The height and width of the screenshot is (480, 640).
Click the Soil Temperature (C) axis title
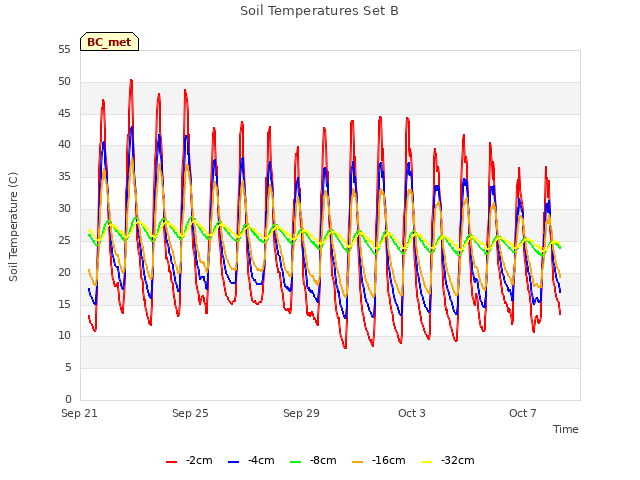pyautogui.click(x=13, y=227)
